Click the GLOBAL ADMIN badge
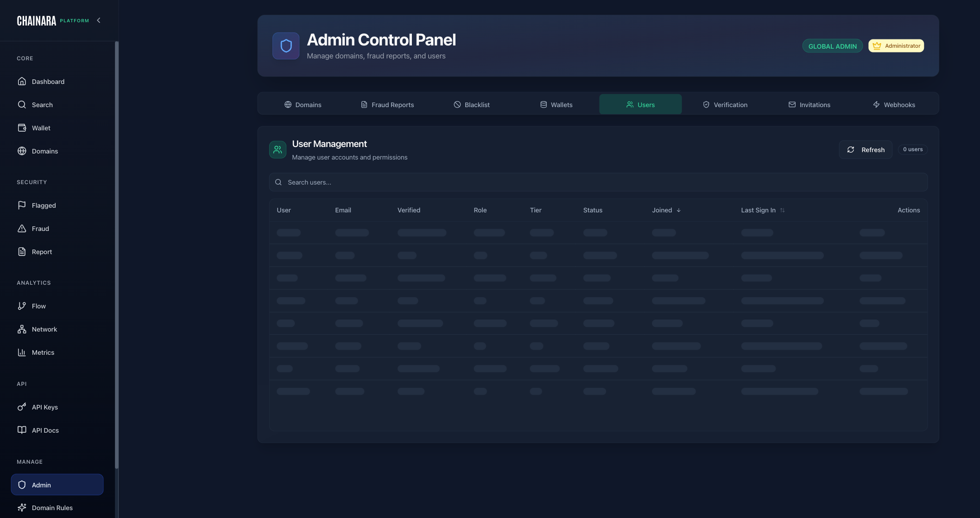 832,46
